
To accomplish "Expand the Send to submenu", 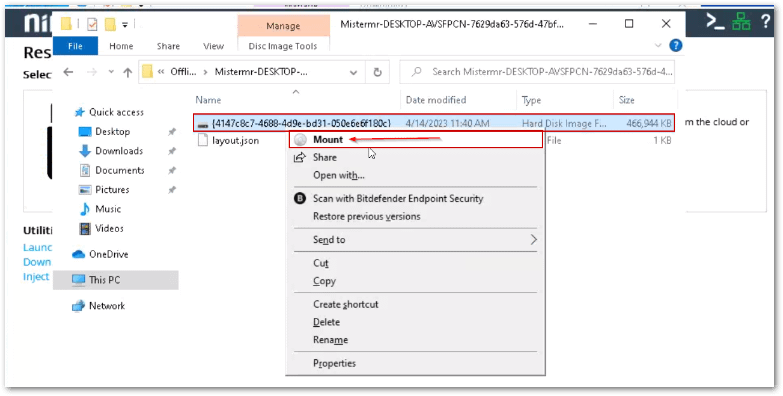I will point(415,240).
